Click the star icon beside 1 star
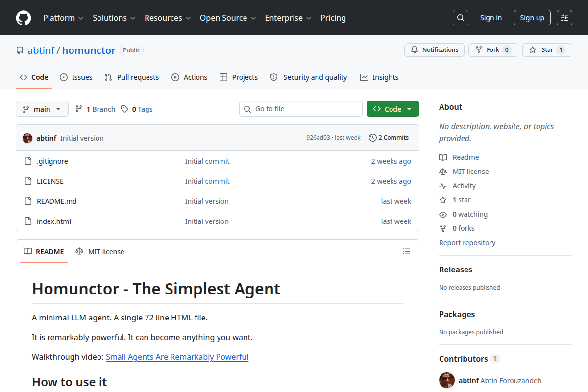Image resolution: width=588 pixels, height=392 pixels. 443,200
